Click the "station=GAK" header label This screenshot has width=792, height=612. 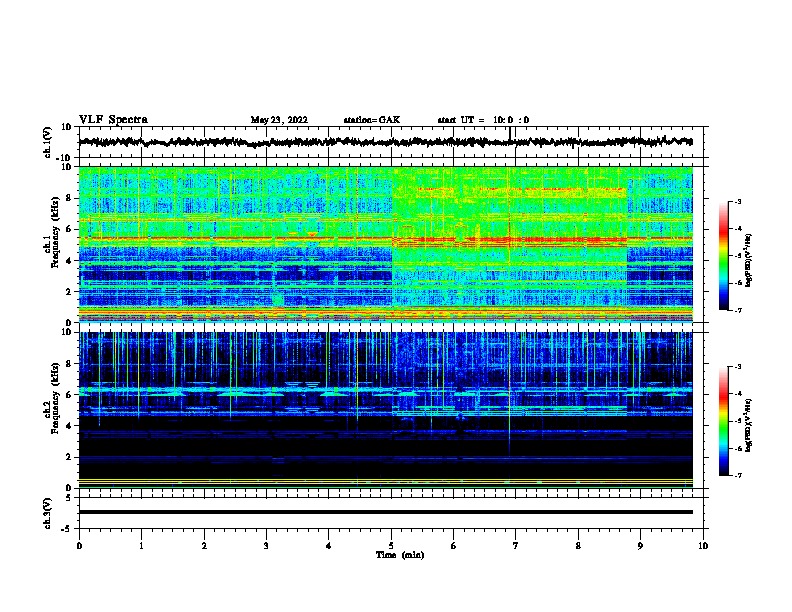click(x=372, y=120)
